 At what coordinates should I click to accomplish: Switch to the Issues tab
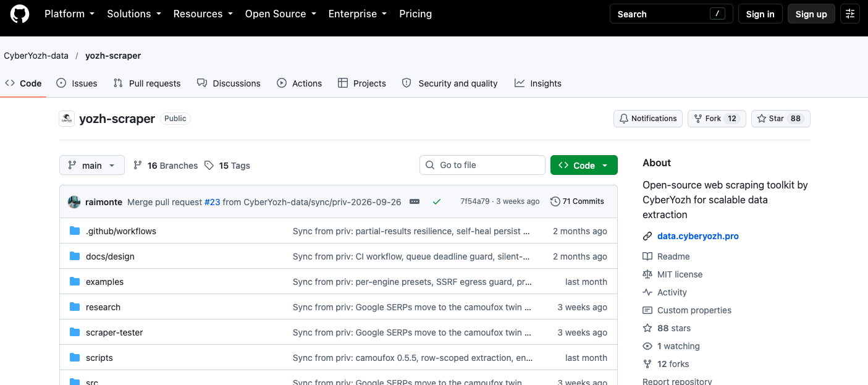pyautogui.click(x=77, y=83)
